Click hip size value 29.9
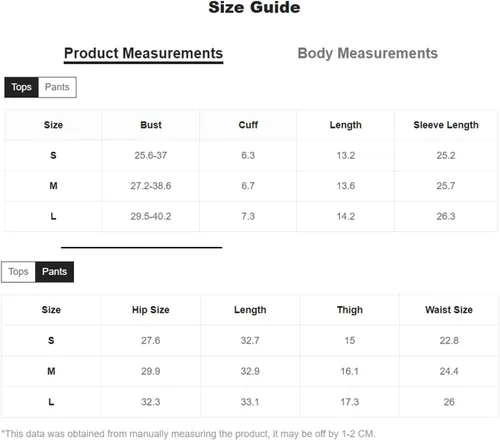Image resolution: width=500 pixels, height=440 pixels. pyautogui.click(x=150, y=371)
